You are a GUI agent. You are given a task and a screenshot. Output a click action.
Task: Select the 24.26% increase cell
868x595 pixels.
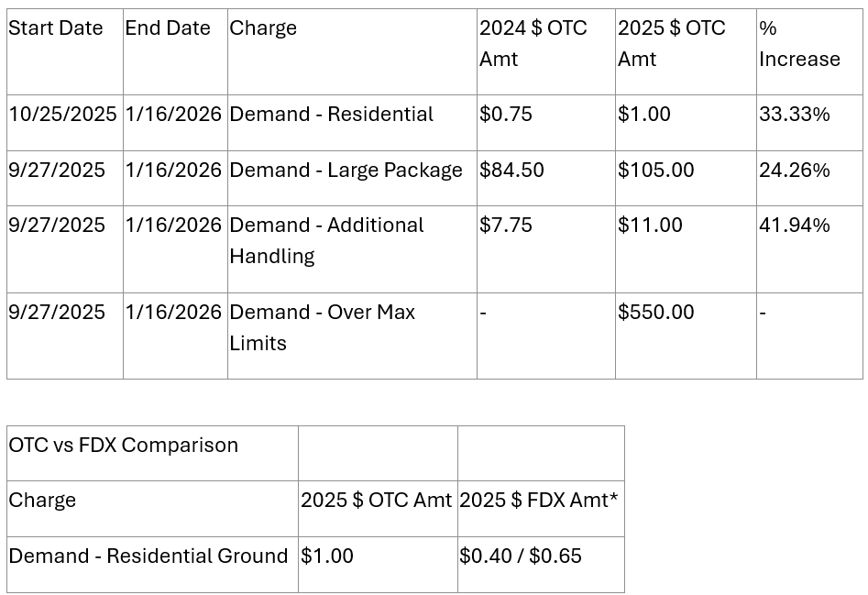pyautogui.click(x=809, y=178)
